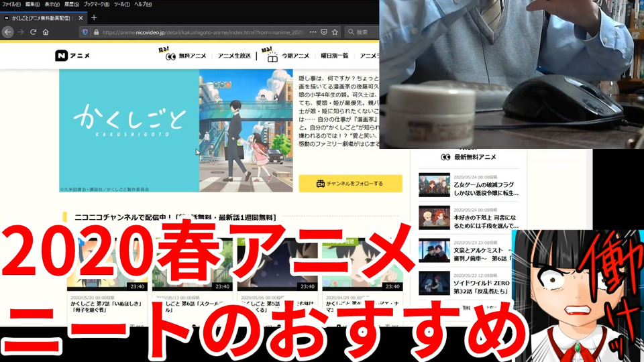Click the book icon beside 今期アニメ
The image size is (644, 362).
[x=272, y=58]
